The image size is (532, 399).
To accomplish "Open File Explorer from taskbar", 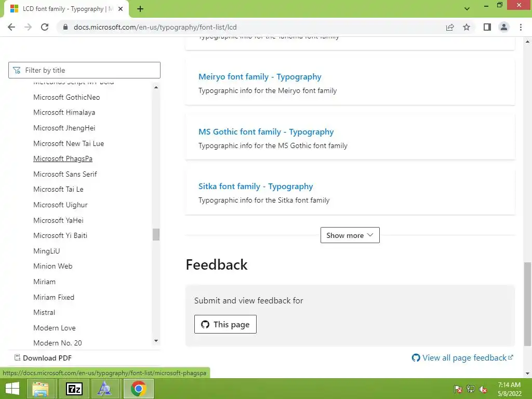I will [41, 389].
